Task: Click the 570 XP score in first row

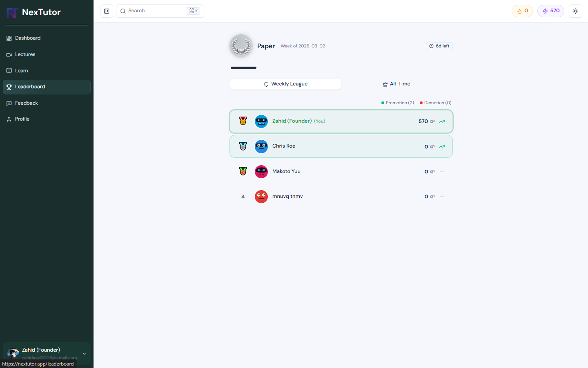Action: 427,121
